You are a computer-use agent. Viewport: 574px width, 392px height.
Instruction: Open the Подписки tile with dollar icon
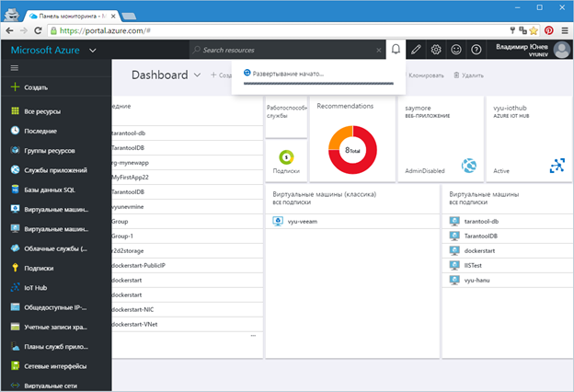click(286, 161)
